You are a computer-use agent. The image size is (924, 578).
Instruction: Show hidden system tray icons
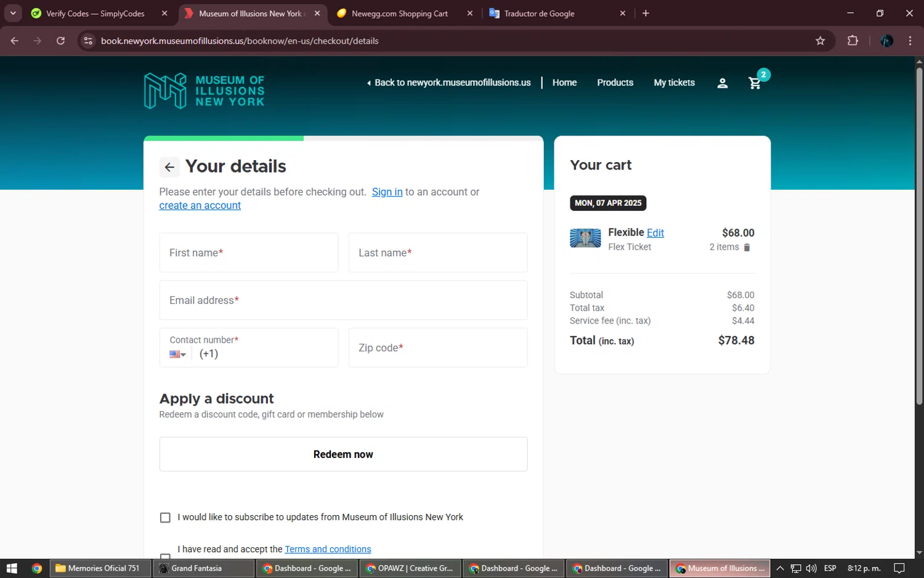[780, 568]
